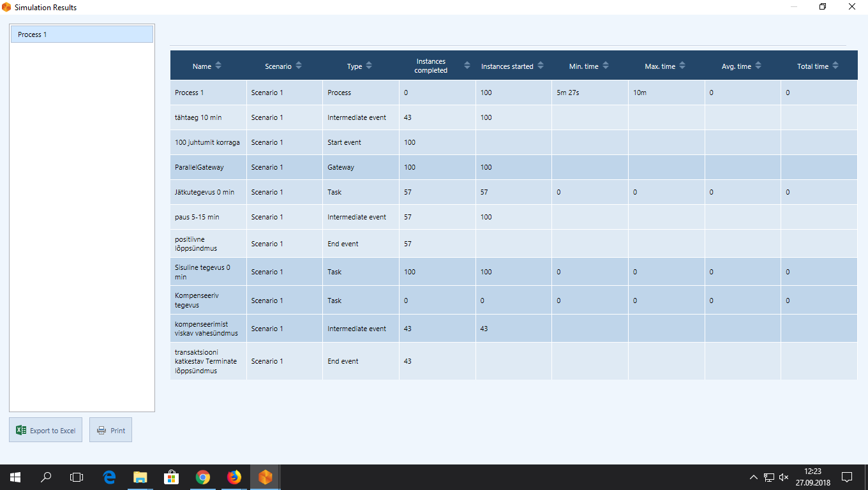868x490 pixels.
Task: Click Instances completed 43 in tähtaeg row
Action: tap(407, 117)
